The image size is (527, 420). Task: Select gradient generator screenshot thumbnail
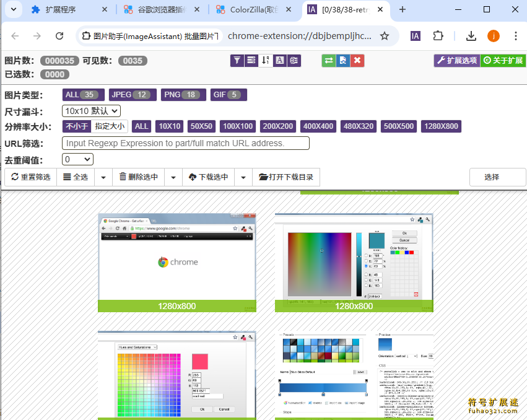point(354,375)
